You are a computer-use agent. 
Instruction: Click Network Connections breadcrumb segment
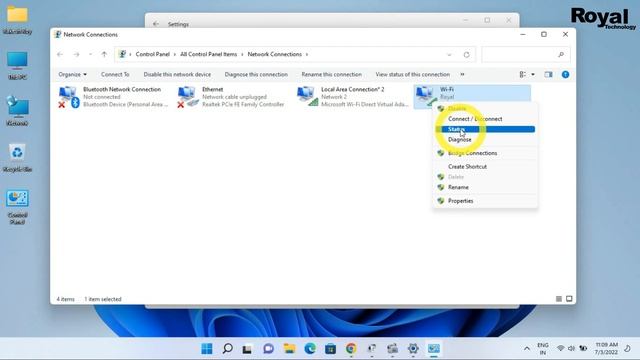coord(274,54)
